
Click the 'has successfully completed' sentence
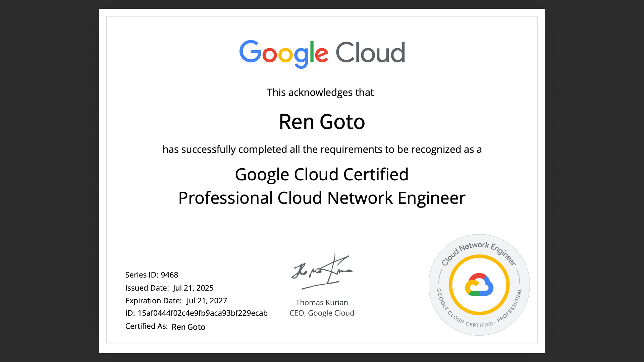coord(322,149)
